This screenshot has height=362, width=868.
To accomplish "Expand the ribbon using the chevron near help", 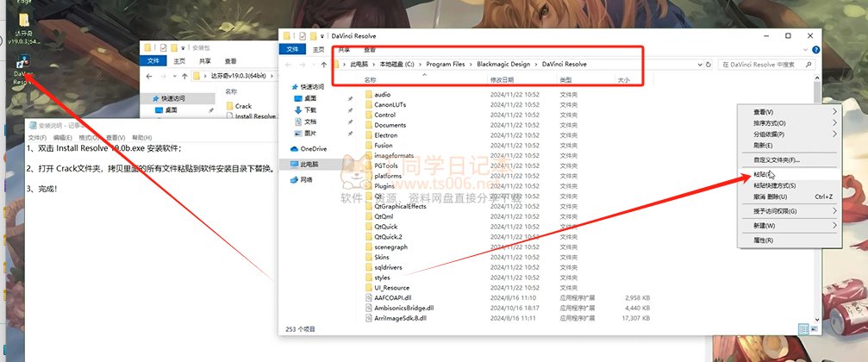I will (x=805, y=50).
